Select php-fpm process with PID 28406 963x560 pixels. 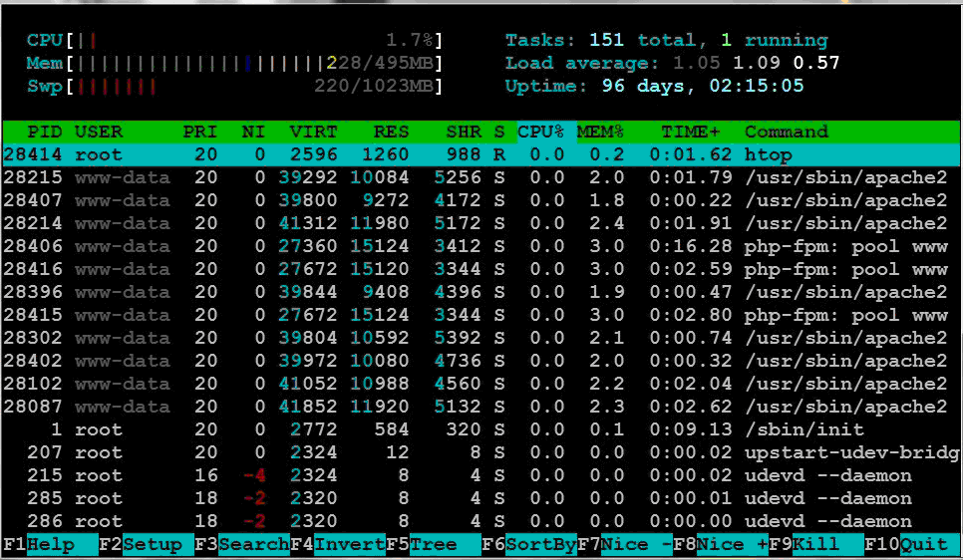click(x=479, y=246)
